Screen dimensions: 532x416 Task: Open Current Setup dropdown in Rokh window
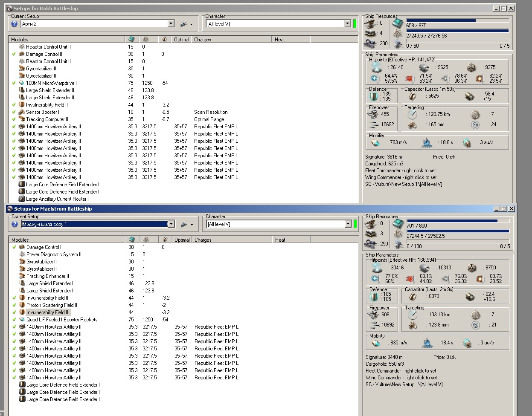171,24
